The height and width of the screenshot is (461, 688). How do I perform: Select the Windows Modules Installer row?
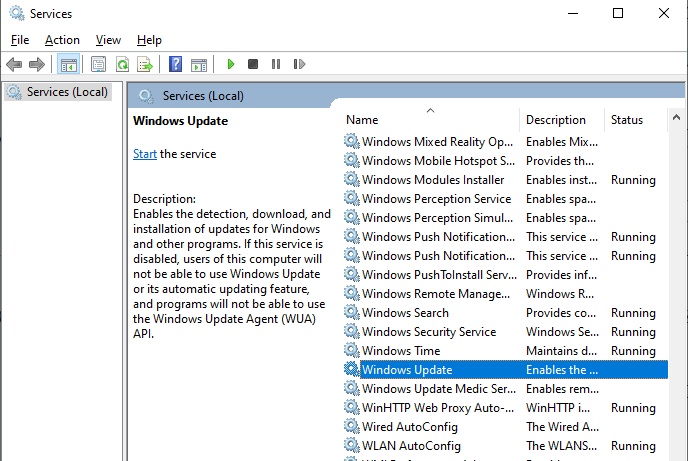coord(505,180)
